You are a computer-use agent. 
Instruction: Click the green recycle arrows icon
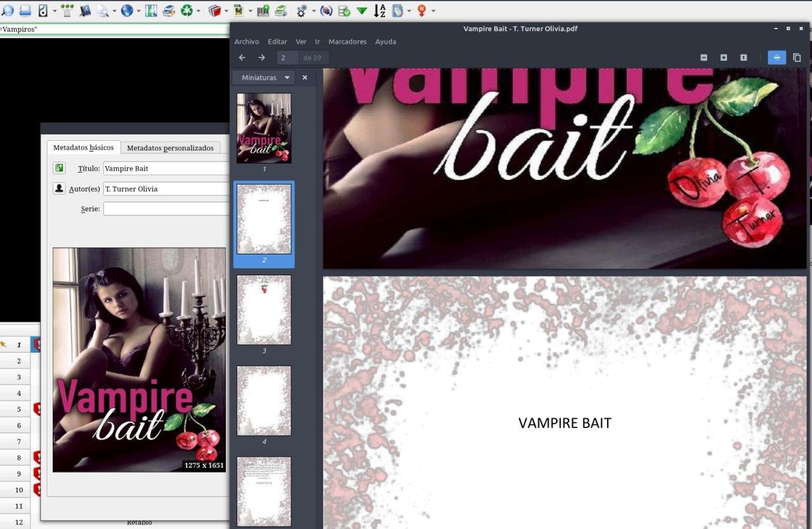tap(187, 10)
